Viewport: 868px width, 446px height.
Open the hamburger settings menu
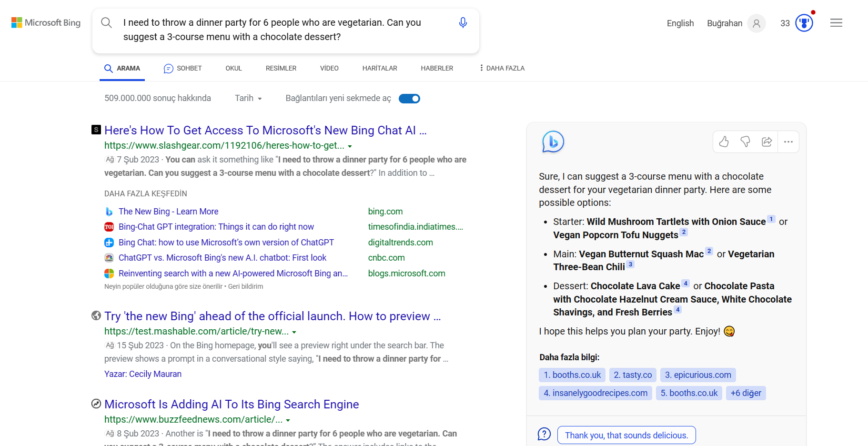[x=836, y=22]
